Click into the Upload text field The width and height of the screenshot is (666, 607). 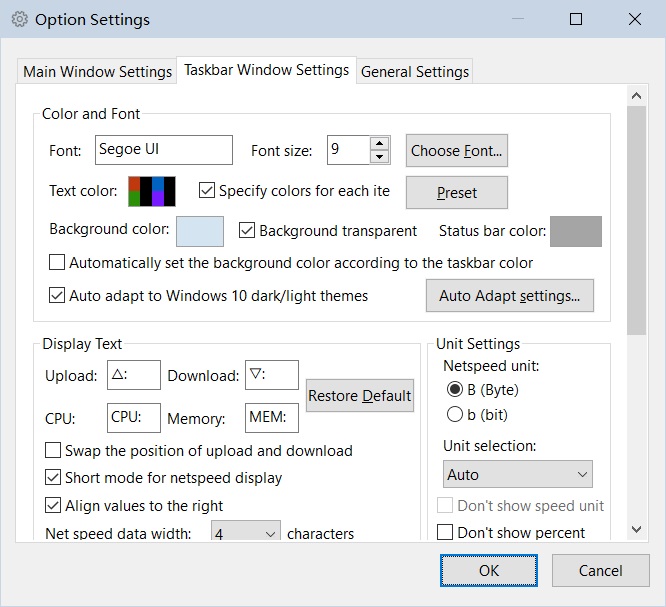(x=133, y=376)
